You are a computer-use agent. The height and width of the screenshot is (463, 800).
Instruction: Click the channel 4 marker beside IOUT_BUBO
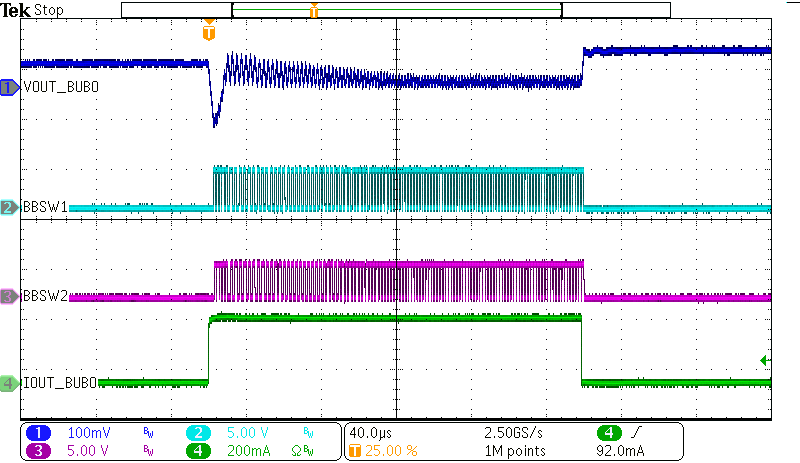(9, 383)
